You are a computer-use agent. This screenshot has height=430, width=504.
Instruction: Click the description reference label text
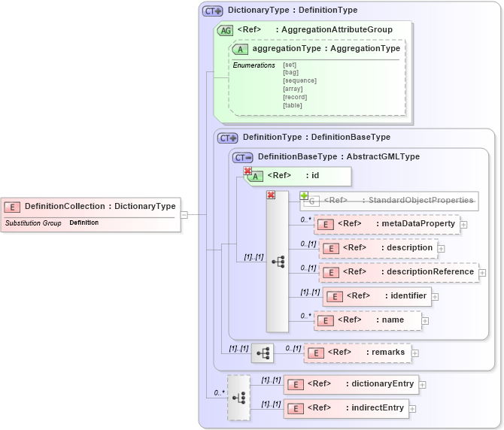[409, 247]
